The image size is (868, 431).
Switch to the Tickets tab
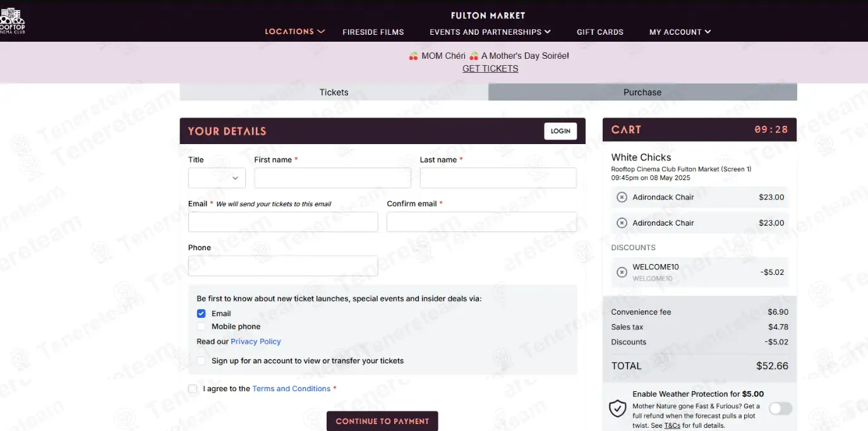click(334, 92)
